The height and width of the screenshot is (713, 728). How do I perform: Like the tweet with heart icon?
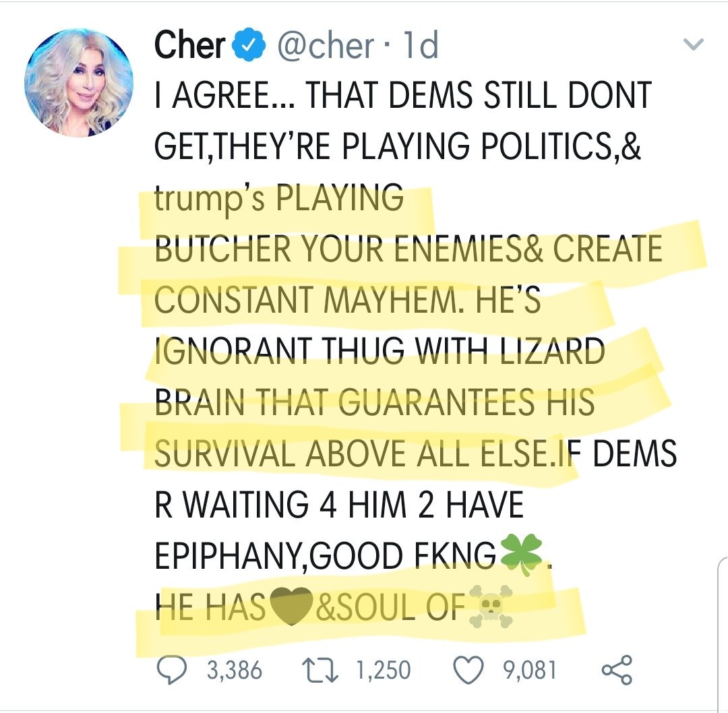point(468,671)
